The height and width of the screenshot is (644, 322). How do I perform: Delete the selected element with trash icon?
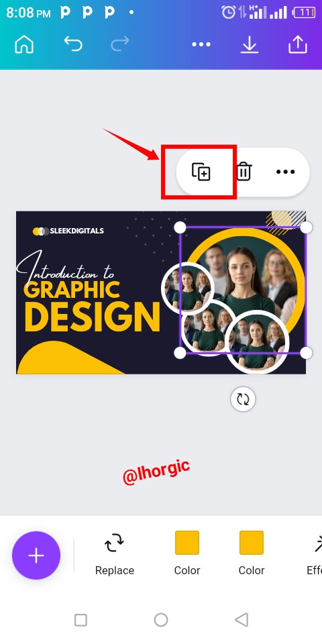[x=244, y=172]
